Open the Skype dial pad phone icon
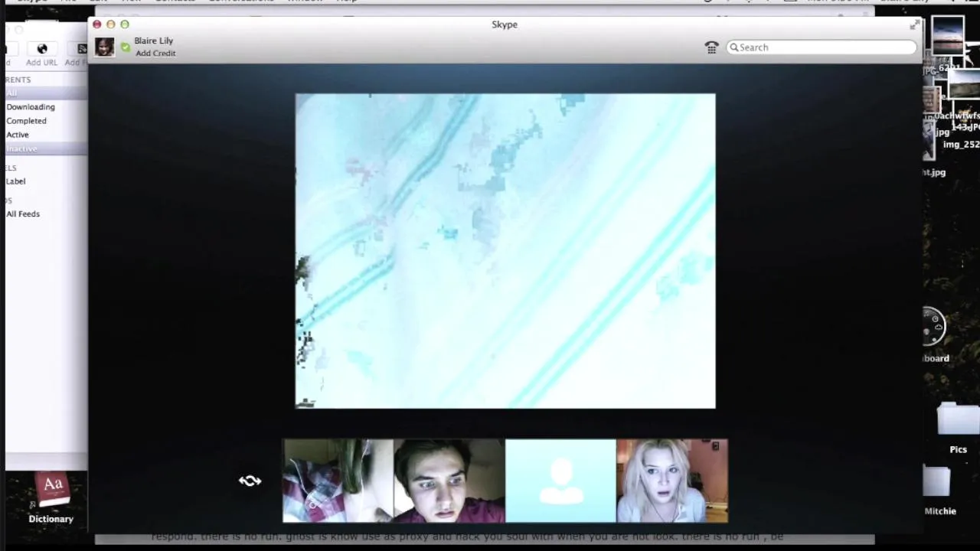The image size is (980, 551). (x=711, y=47)
